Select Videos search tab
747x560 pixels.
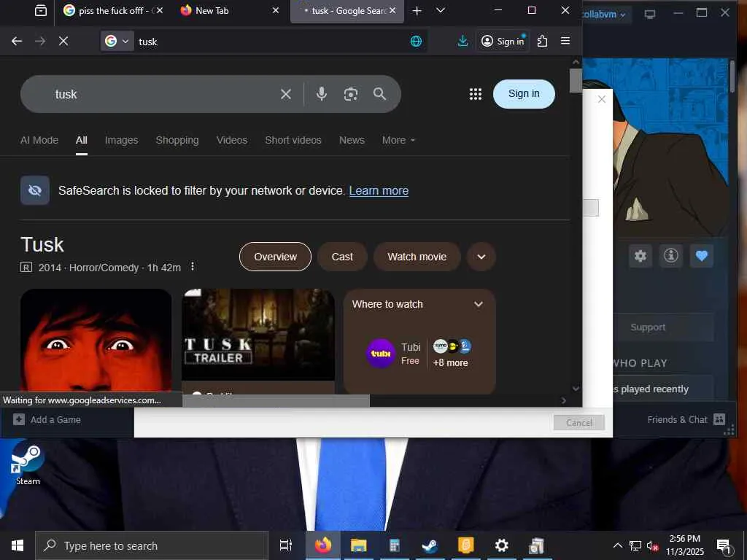232,140
